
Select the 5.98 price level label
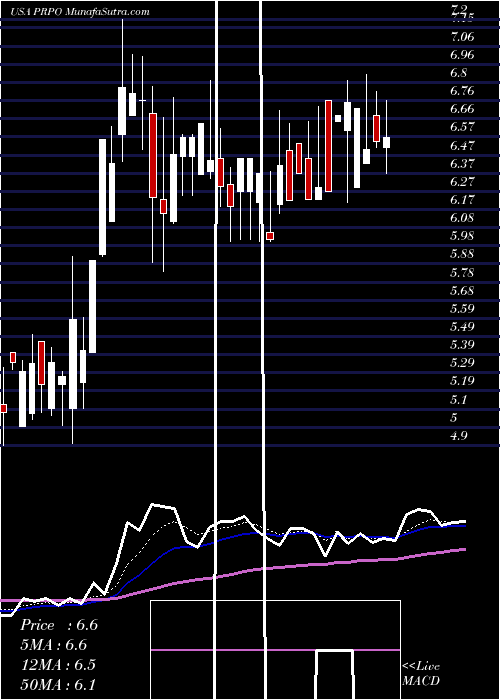pyautogui.click(x=462, y=236)
